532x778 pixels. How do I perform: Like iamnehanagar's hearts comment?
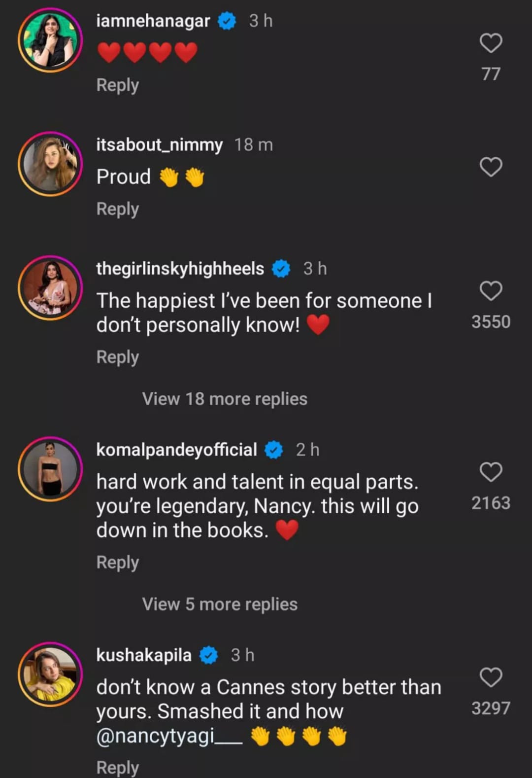[491, 43]
